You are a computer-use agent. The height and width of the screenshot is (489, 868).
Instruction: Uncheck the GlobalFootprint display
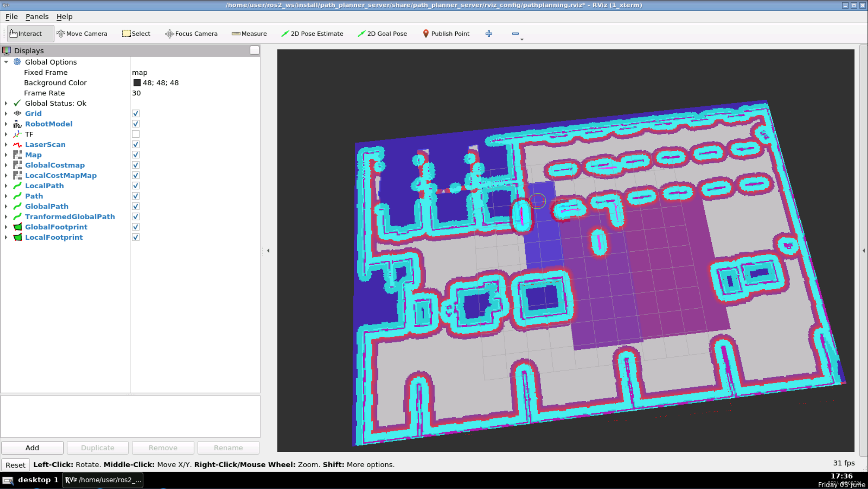[136, 227]
